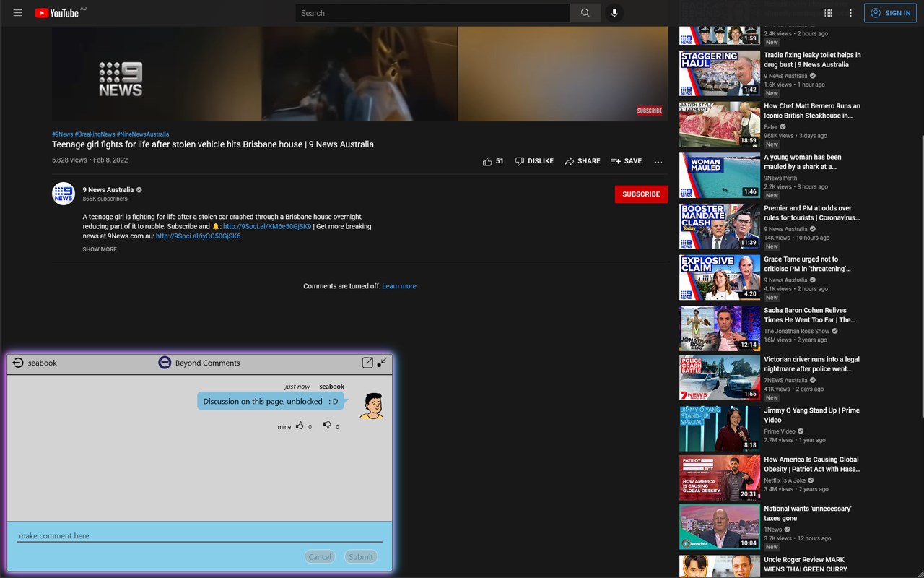Save the video to a playlist
Viewport: 924px width, 578px height.
pyautogui.click(x=626, y=161)
